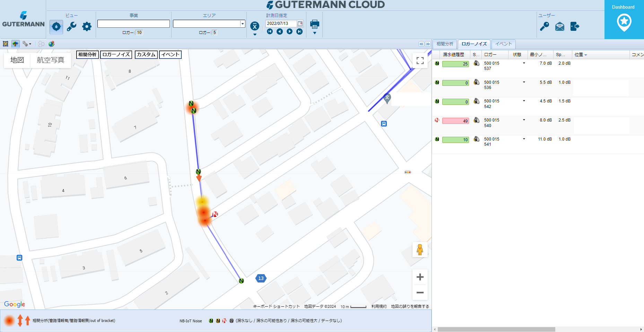Viewport: 644px width, 332px height.
Task: Toggle the ロガーノイズ map overlay button
Action: click(116, 55)
